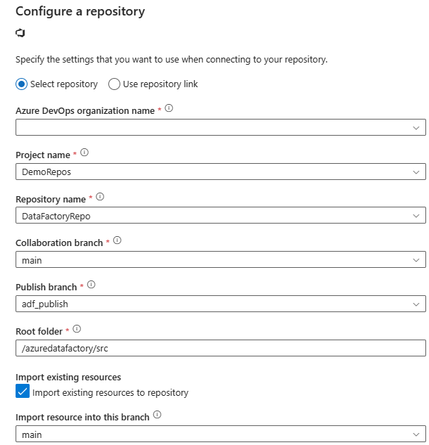The height and width of the screenshot is (445, 429).
Task: Click info icon beside Azure DevOps organization name
Action: pos(169,108)
